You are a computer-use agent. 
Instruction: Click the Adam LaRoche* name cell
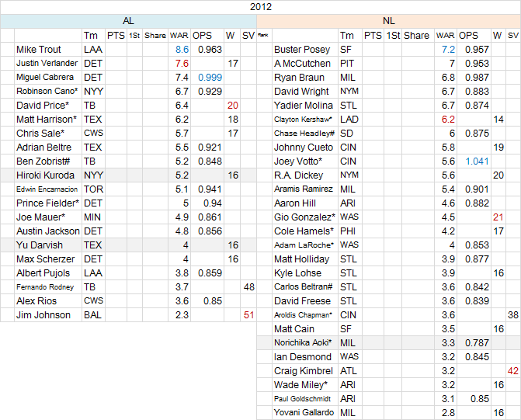coord(305,245)
